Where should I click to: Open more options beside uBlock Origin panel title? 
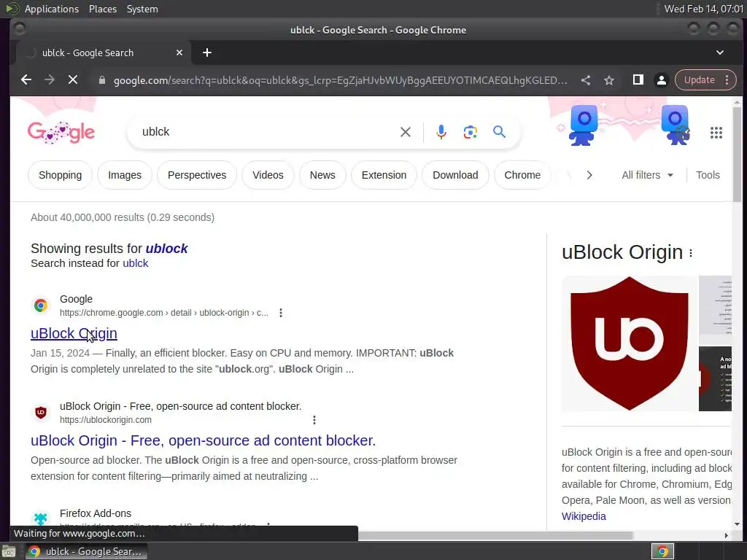click(x=691, y=253)
